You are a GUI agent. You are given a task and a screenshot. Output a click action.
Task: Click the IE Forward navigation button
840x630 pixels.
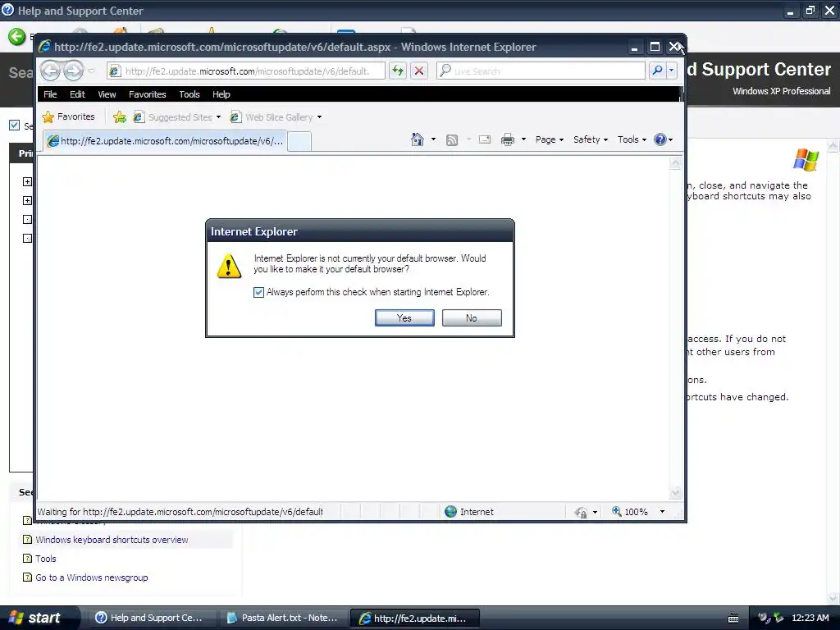coord(73,71)
